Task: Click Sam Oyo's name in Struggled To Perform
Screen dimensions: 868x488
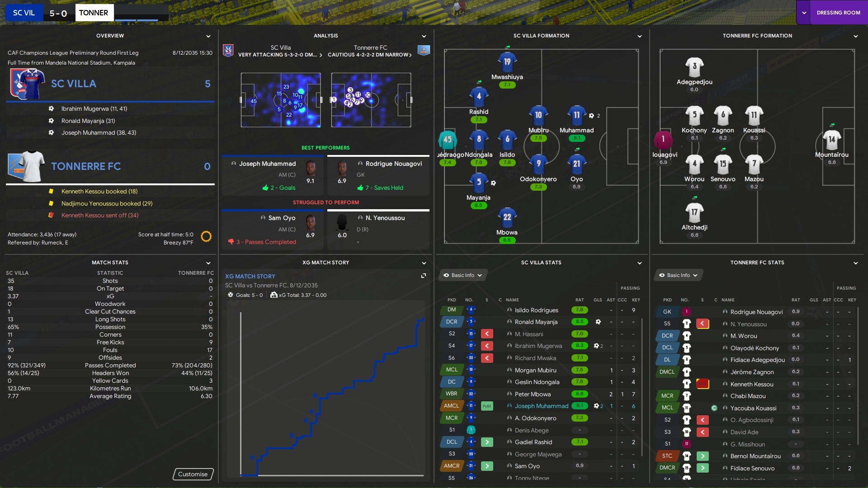Action: (x=282, y=218)
